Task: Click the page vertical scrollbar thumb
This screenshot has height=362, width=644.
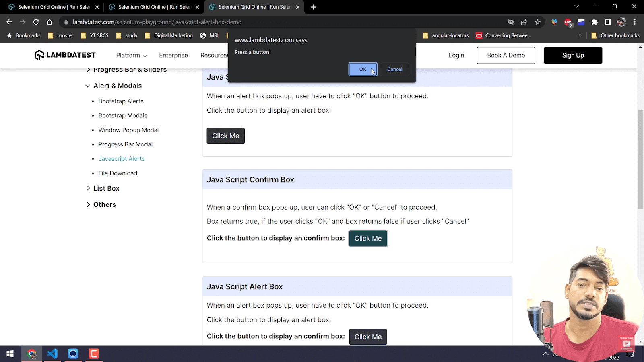Action: coord(640,159)
